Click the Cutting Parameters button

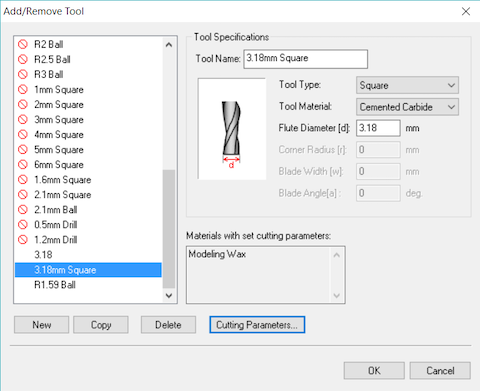(257, 325)
